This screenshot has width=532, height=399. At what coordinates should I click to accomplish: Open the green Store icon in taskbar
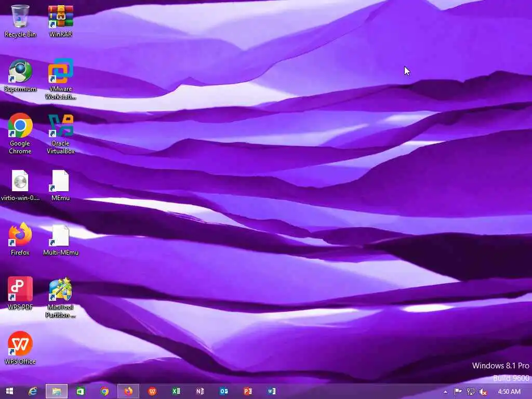(x=81, y=391)
